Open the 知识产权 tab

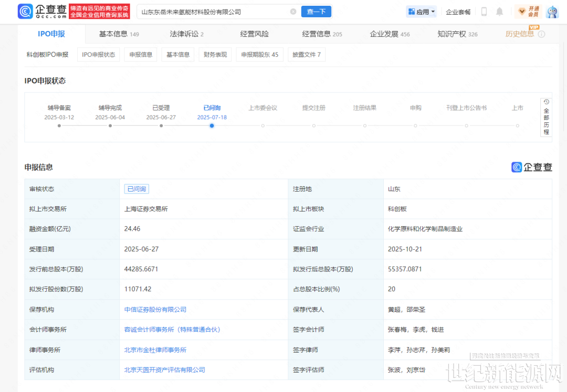tap(457, 34)
